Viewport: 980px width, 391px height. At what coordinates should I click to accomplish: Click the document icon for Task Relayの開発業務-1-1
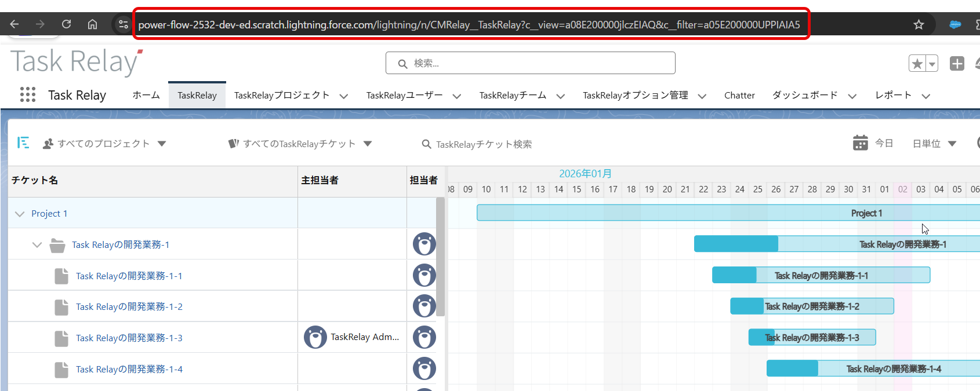61,276
